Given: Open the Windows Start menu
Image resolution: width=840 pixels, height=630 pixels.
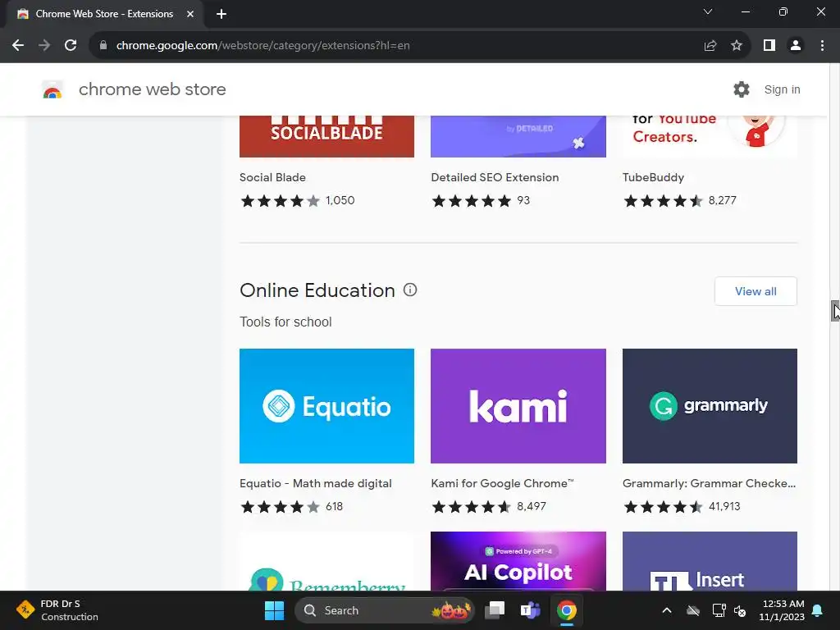Looking at the screenshot, I should [x=274, y=610].
